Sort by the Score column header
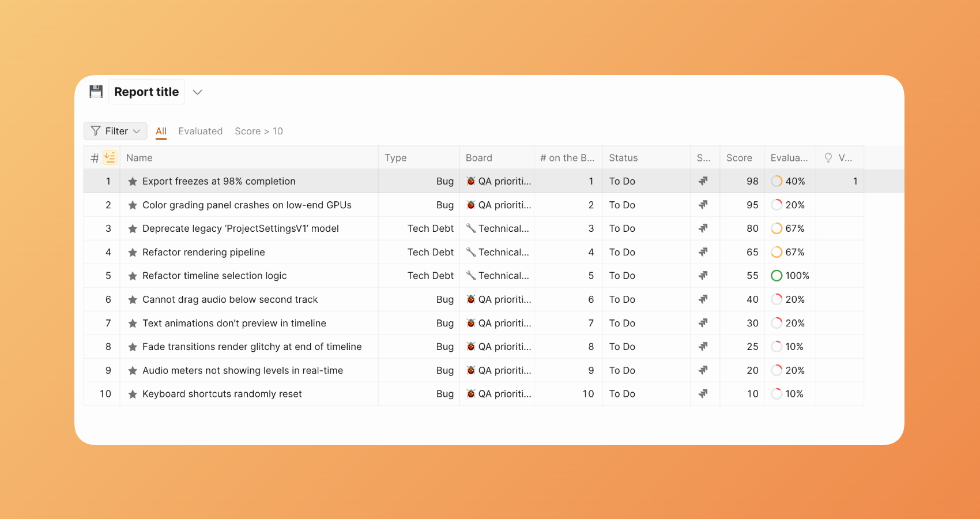Viewport: 980px width, 519px height. [x=739, y=157]
